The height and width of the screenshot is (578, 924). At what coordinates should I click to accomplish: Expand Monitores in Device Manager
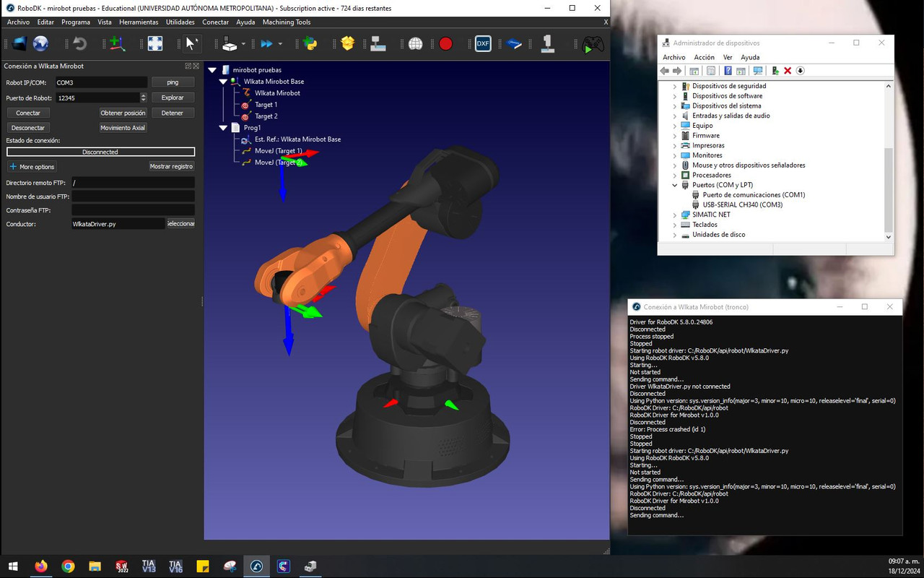click(675, 155)
